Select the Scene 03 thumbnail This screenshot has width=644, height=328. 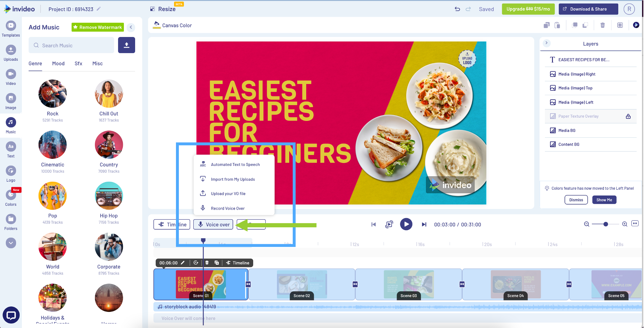tap(409, 284)
